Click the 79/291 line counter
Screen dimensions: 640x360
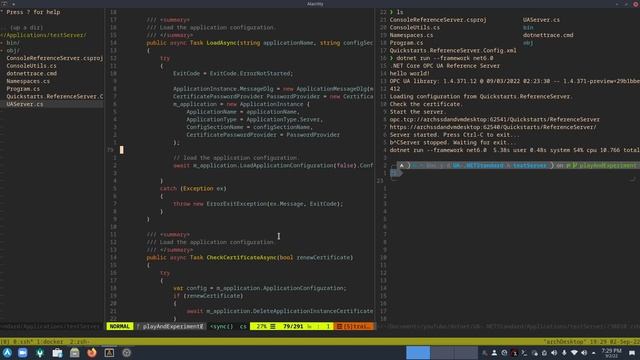pos(293,327)
